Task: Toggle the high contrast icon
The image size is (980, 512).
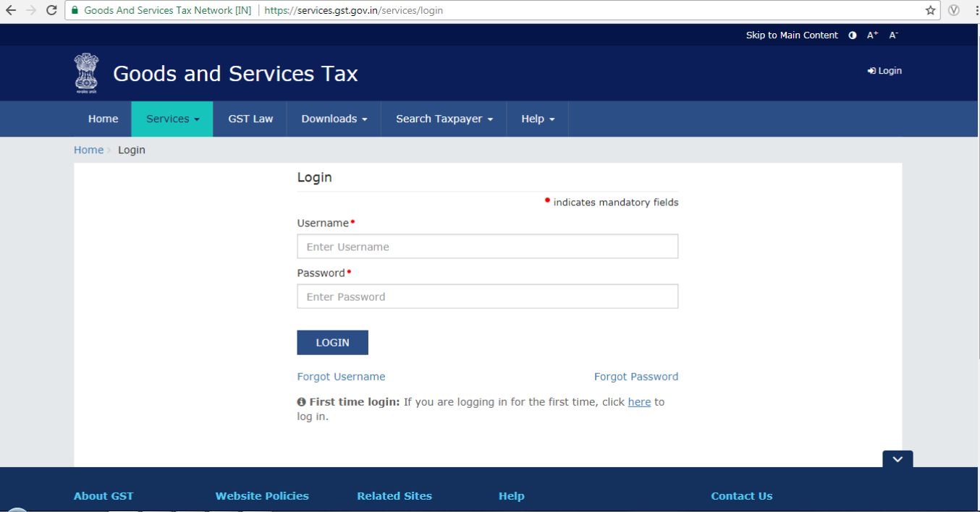Action: pyautogui.click(x=853, y=35)
